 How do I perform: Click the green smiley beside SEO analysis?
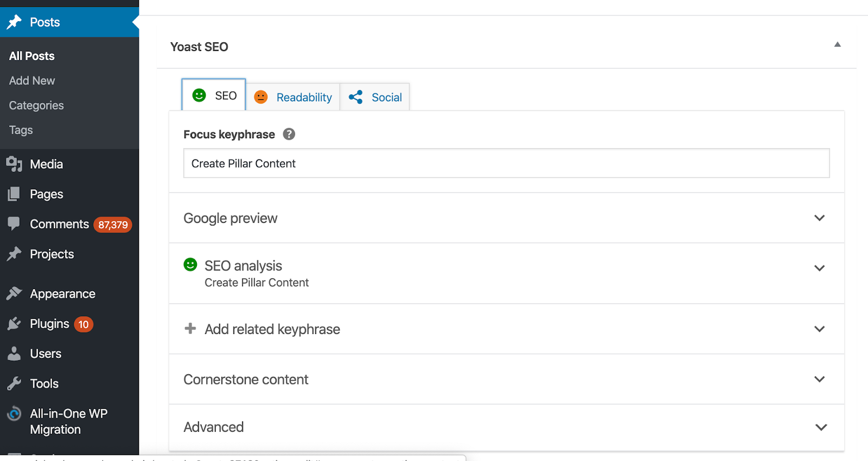coord(190,265)
